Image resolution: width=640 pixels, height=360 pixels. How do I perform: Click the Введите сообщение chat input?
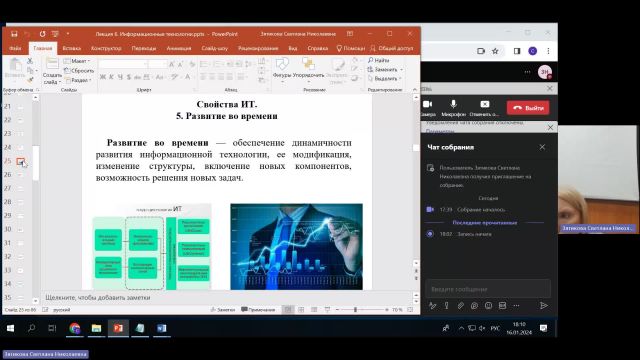point(488,289)
